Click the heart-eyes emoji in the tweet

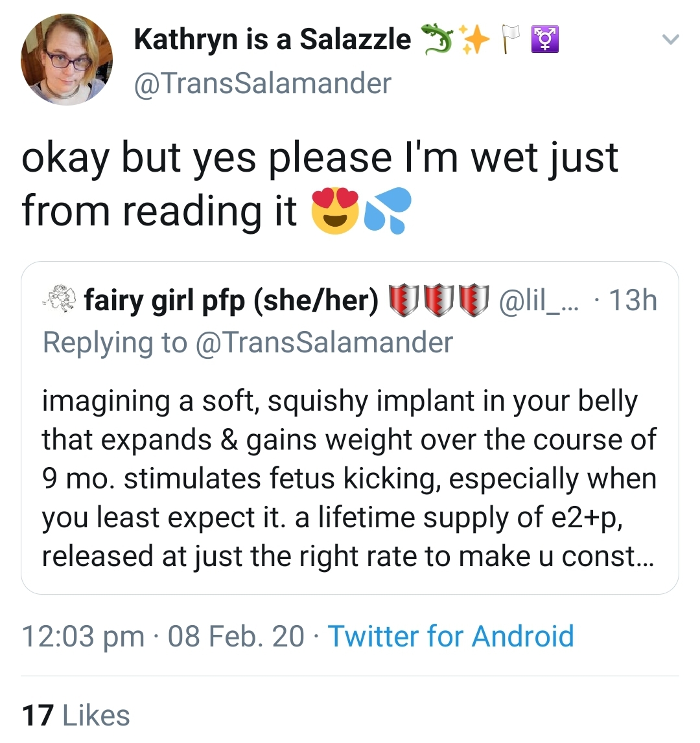click(x=335, y=211)
